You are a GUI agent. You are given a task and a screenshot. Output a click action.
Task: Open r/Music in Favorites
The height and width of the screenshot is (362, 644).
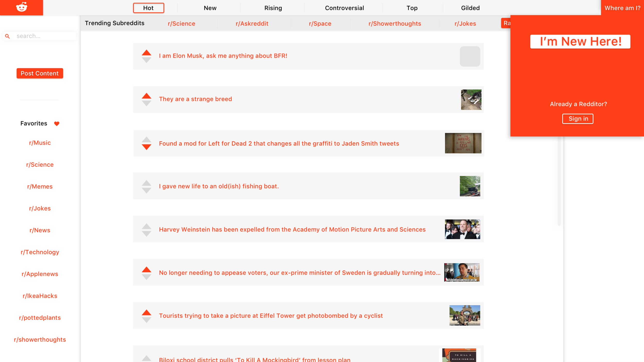click(x=40, y=143)
